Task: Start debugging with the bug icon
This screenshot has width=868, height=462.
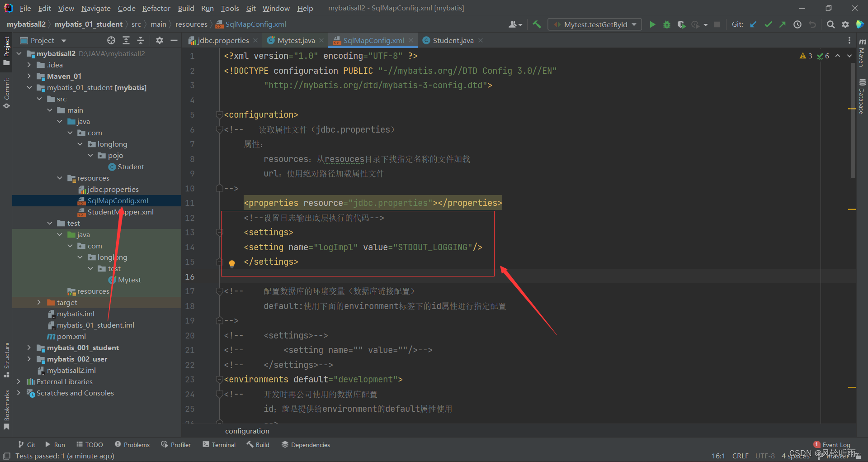Action: click(666, 24)
